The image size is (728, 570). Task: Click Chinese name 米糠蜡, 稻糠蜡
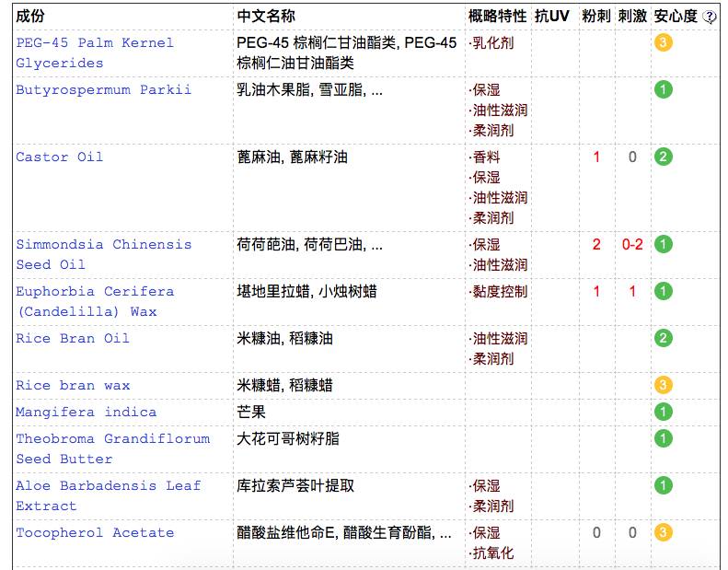tap(284, 386)
